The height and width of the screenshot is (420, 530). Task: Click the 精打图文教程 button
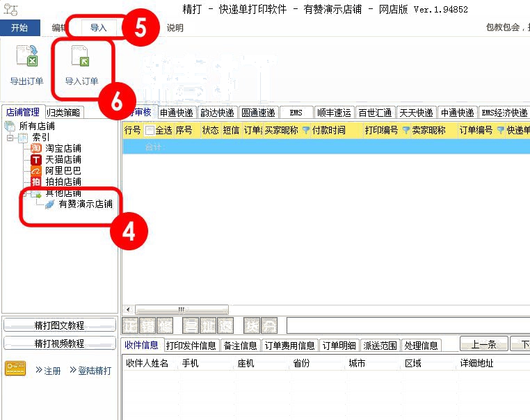(60, 325)
